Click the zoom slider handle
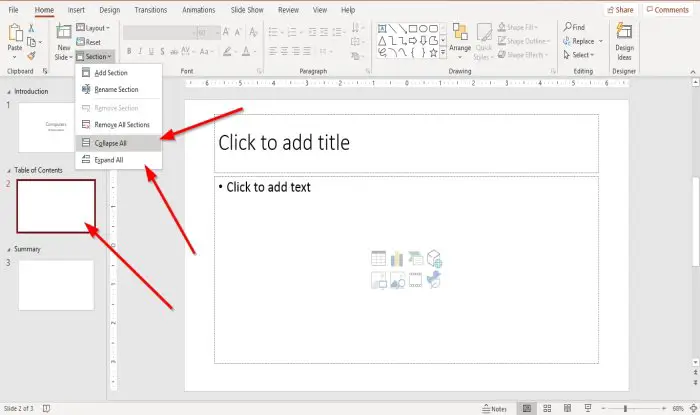Viewport: 700px width, 415px height. click(625, 408)
